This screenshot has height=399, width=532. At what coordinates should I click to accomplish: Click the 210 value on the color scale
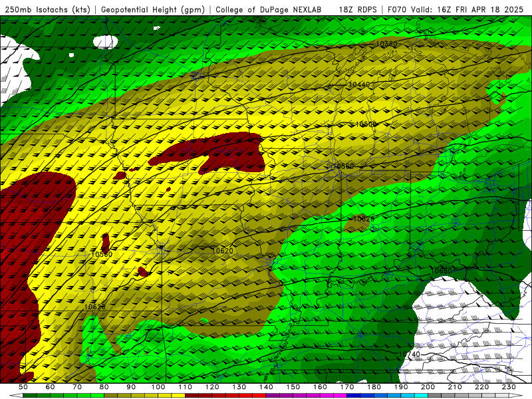tap(455, 387)
